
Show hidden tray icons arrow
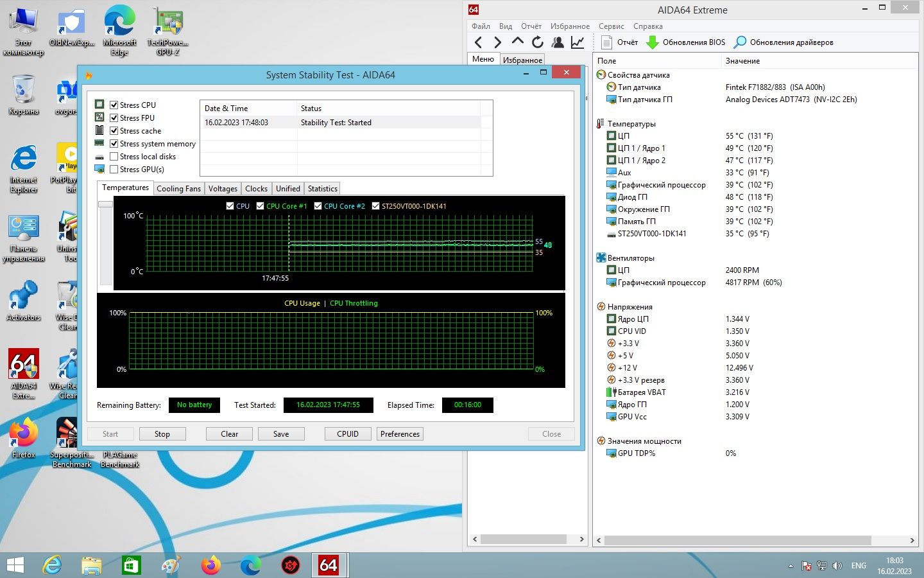[x=791, y=566]
